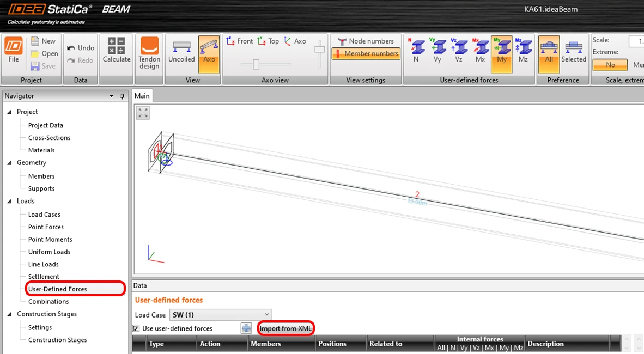Collapse the Construction Stages parent node
Image resolution: width=644 pixels, height=354 pixels.
(9, 314)
